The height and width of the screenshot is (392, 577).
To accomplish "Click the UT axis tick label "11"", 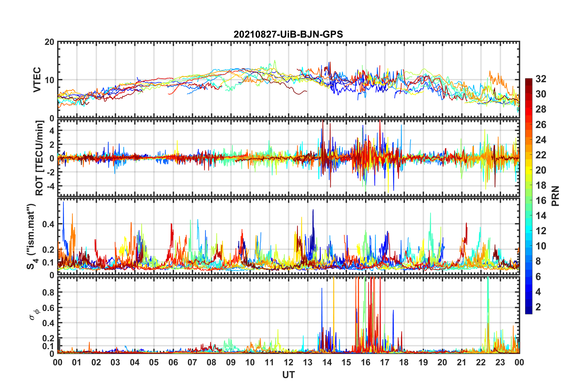I will [269, 362].
